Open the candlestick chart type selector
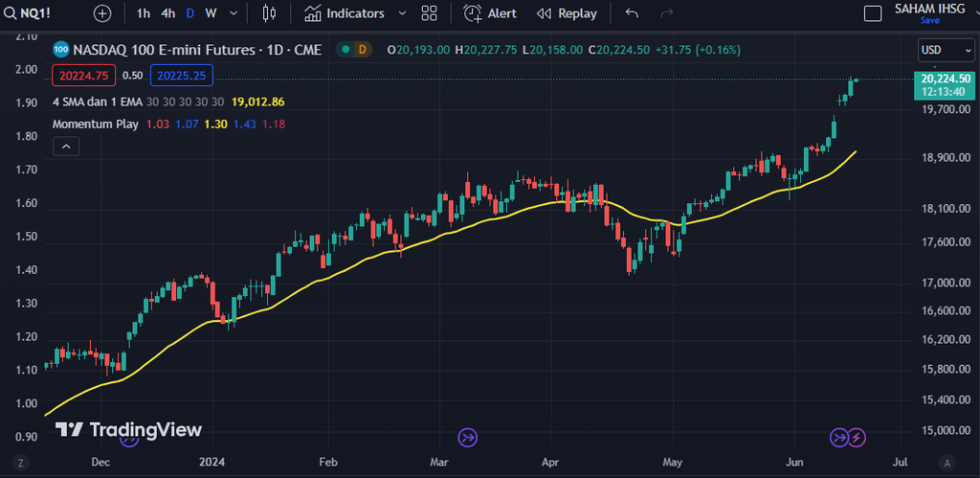Viewport: 980px width, 478px height. click(x=269, y=13)
